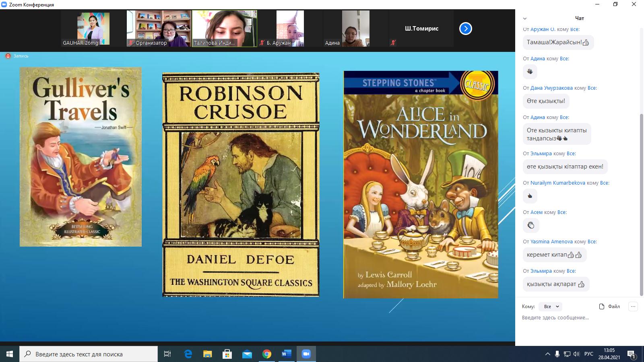Open File Explorer from taskbar
Screen dimensions: 644x362
207,354
